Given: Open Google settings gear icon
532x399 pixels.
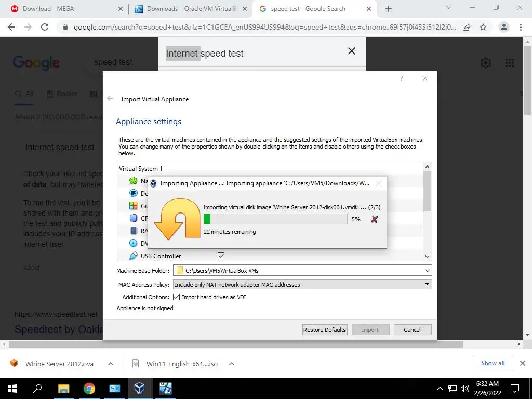Looking at the screenshot, I should pyautogui.click(x=486, y=63).
